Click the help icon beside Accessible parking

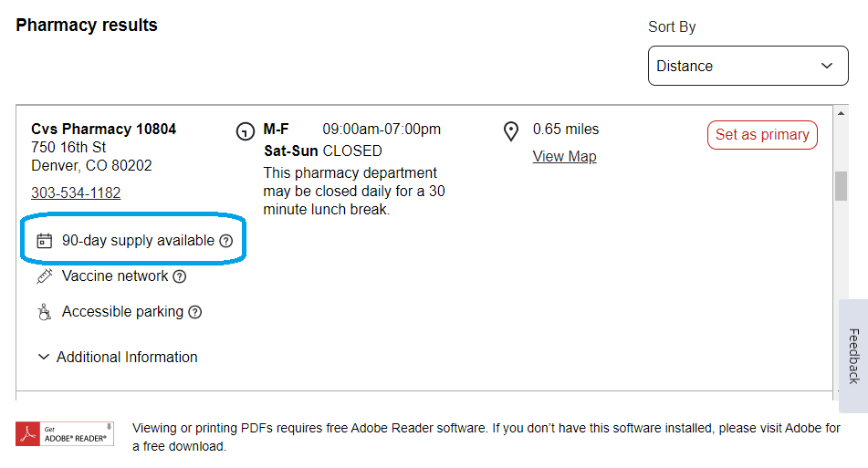[194, 312]
